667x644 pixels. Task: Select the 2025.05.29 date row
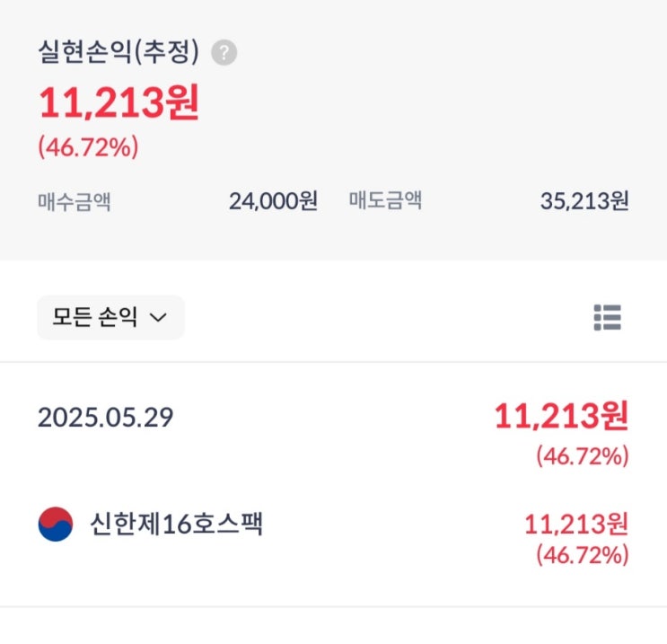(x=105, y=418)
